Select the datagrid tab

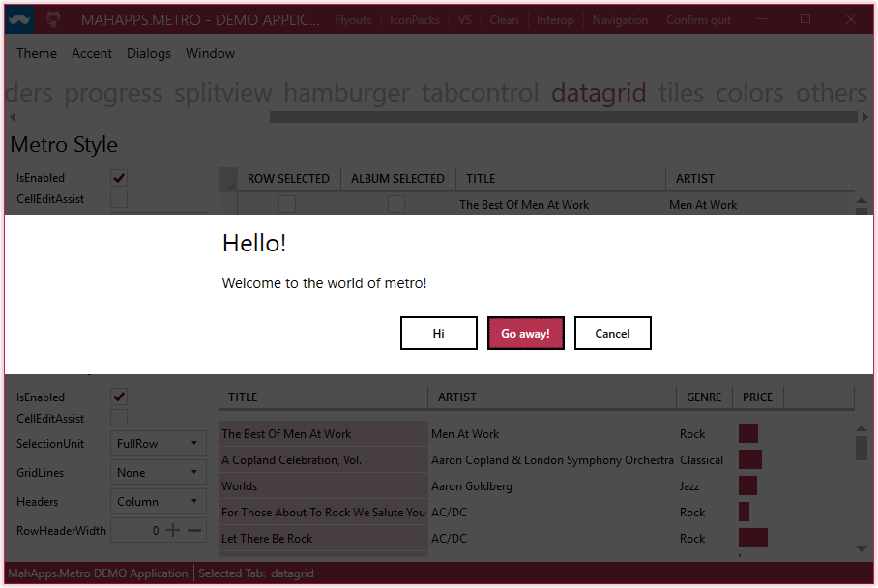(599, 93)
